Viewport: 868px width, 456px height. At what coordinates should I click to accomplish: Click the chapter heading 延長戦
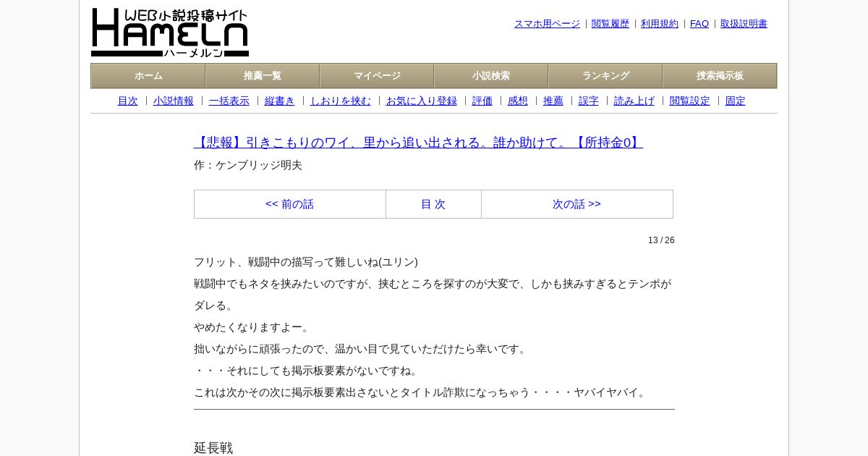coord(213,448)
